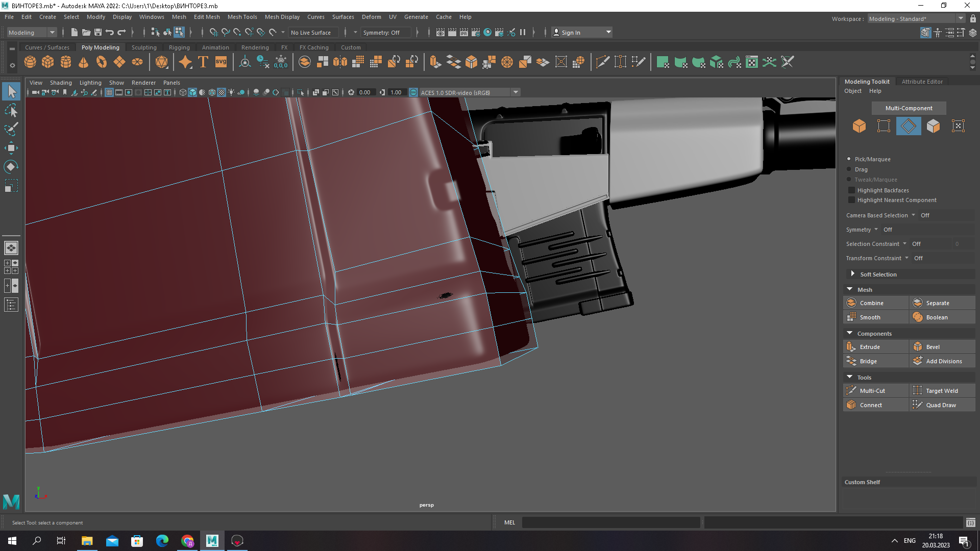980x551 pixels.
Task: Click the Target Weld button
Action: coord(942,391)
